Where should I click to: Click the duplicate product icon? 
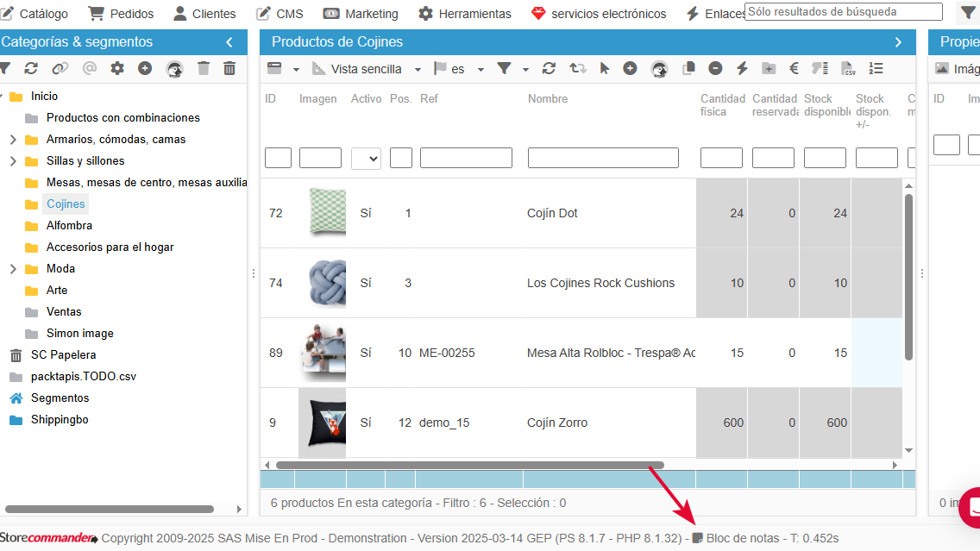tap(688, 69)
